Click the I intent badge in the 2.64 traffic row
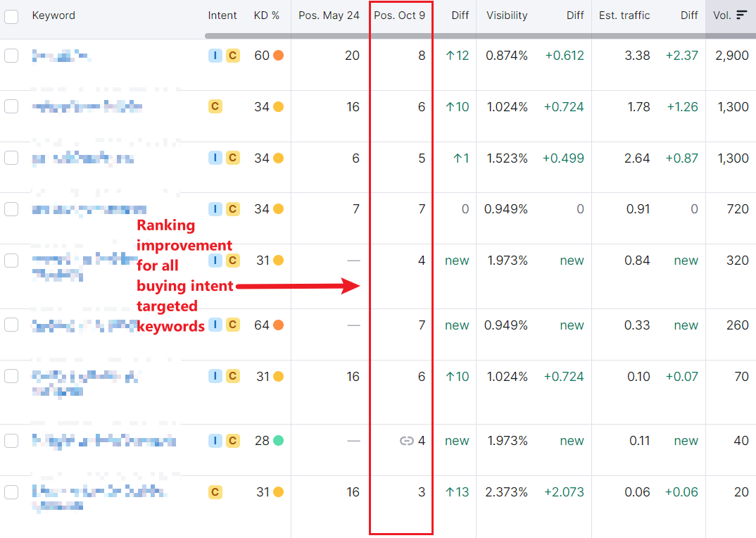 (x=215, y=158)
